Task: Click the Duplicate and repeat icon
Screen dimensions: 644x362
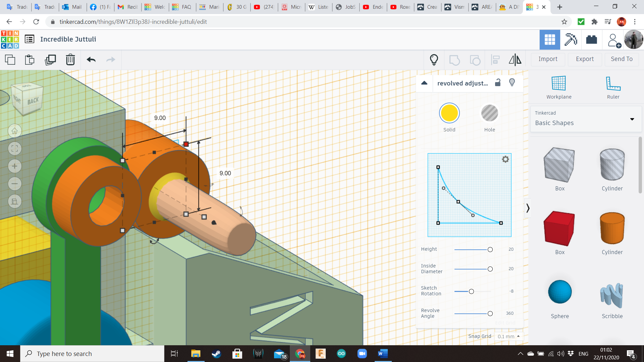Action: [x=50, y=60]
